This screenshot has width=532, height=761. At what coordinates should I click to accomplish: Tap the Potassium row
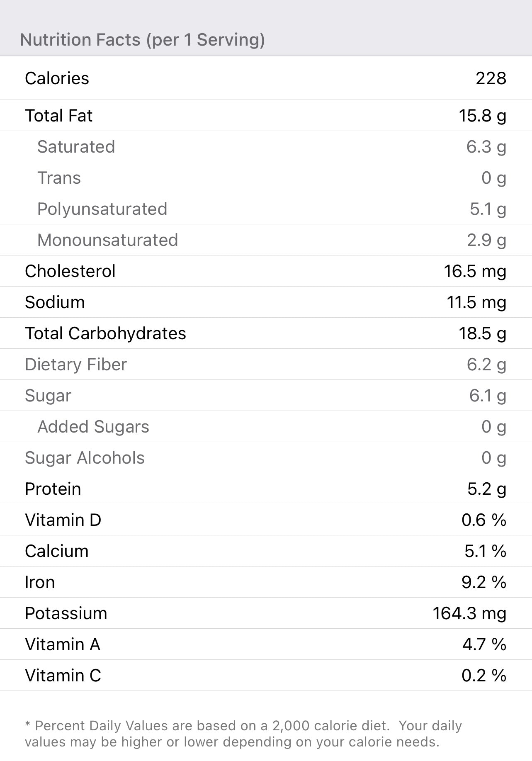click(x=265, y=613)
